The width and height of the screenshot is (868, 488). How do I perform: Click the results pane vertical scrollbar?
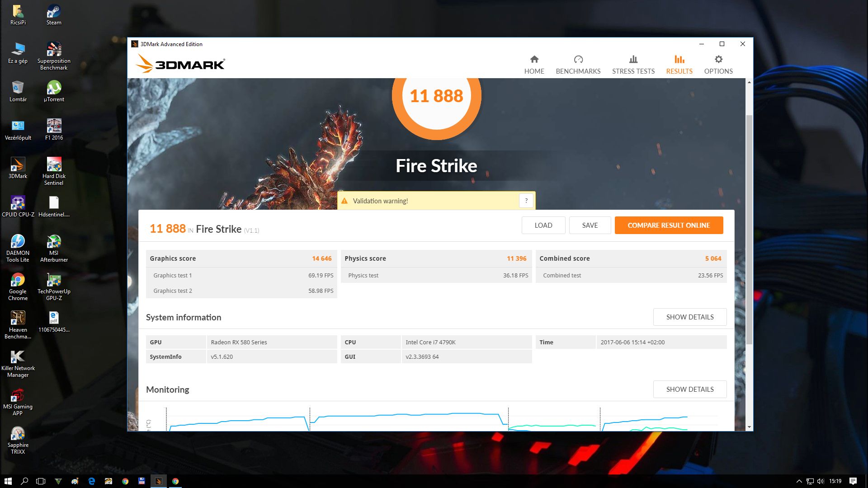pos(749,230)
